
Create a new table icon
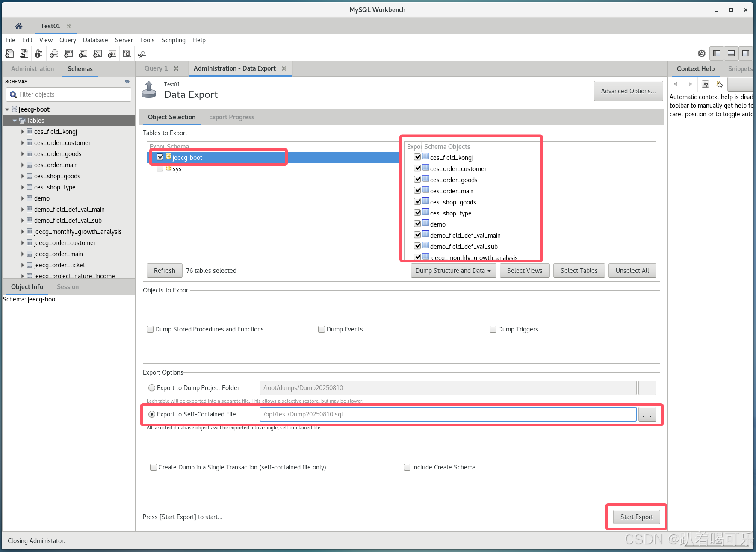[x=68, y=53]
